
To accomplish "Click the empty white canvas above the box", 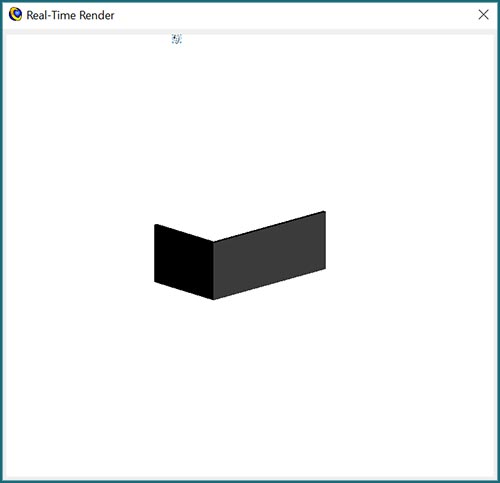I will [x=250, y=123].
